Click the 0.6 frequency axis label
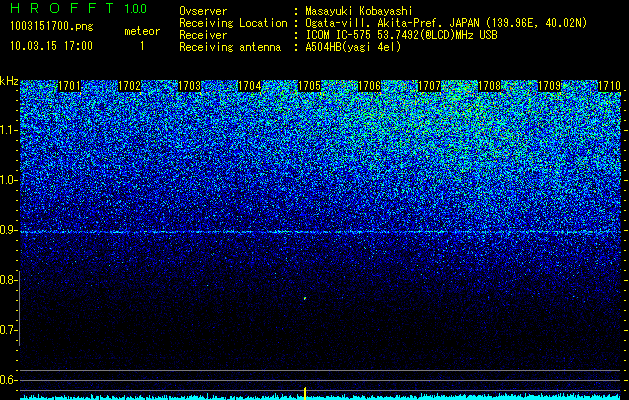The image size is (629, 400). (8, 380)
